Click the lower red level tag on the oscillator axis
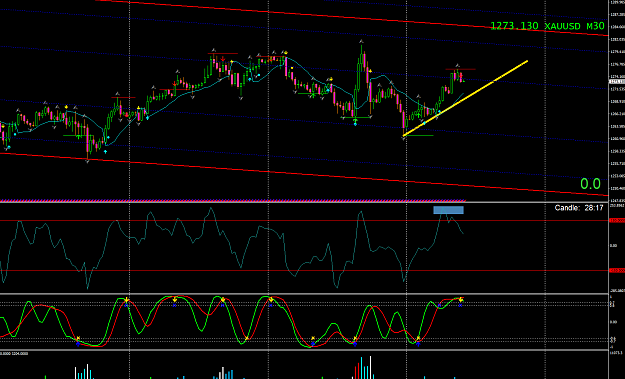The width and height of the screenshot is (625, 379). pyautogui.click(x=617, y=271)
